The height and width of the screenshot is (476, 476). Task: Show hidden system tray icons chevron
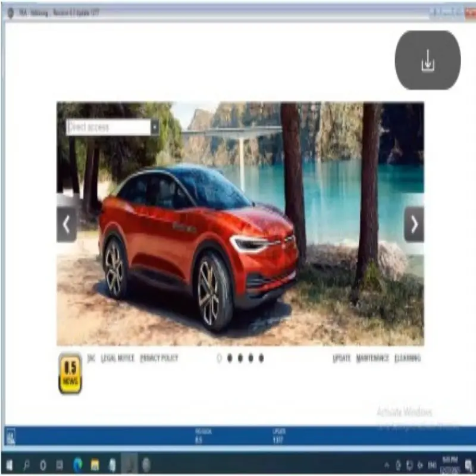pos(387,465)
